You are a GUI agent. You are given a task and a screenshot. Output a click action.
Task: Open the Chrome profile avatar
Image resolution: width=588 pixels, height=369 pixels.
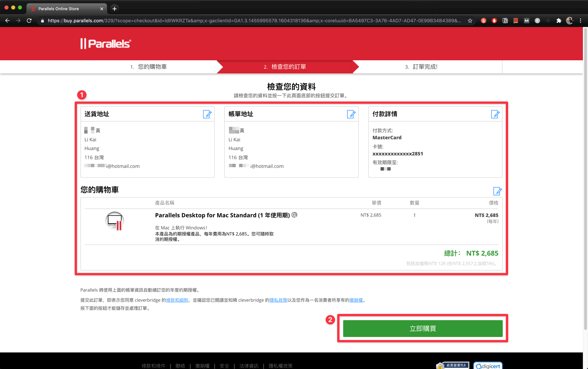[570, 21]
